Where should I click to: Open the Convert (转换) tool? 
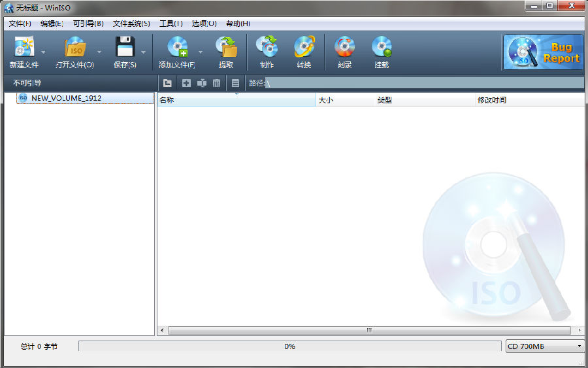click(304, 47)
